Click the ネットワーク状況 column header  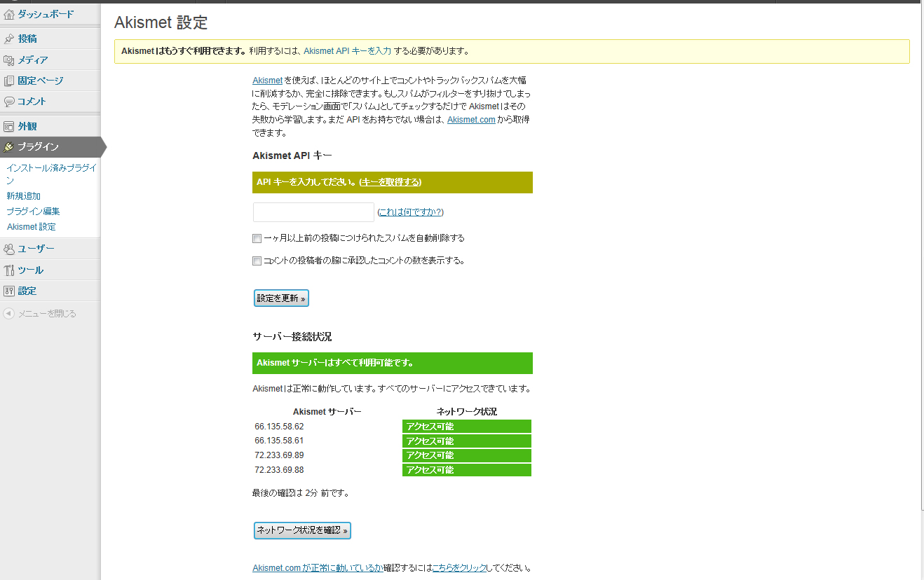click(467, 412)
